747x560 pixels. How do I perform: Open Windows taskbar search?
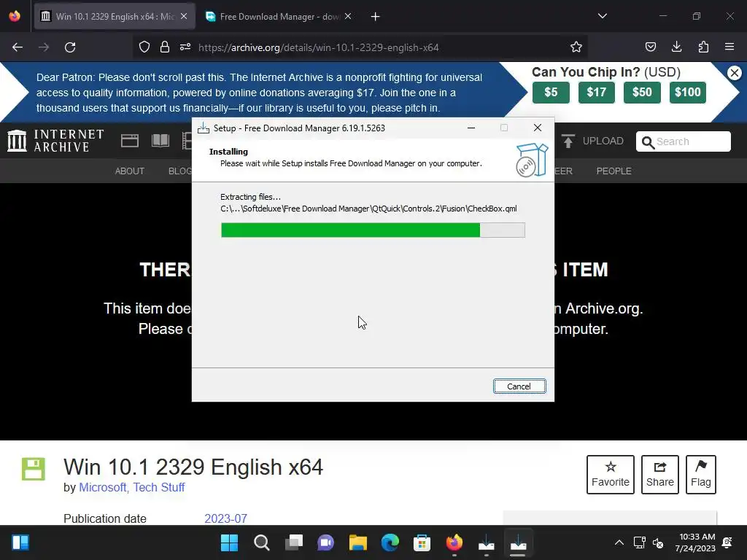tap(262, 542)
